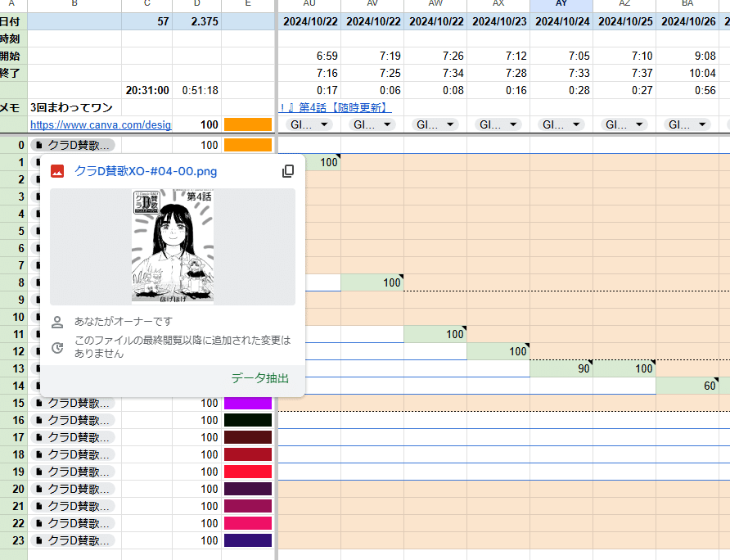Open GI dropdown in column AU

click(x=309, y=125)
